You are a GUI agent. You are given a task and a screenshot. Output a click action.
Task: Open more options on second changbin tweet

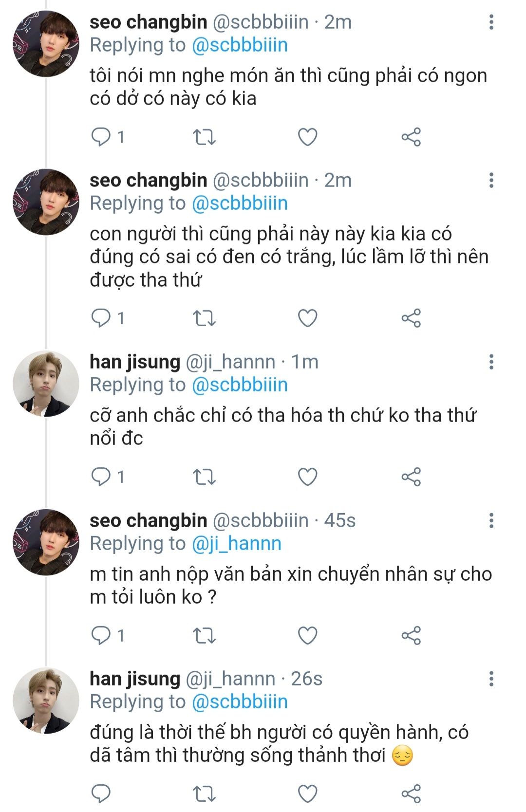(x=491, y=180)
